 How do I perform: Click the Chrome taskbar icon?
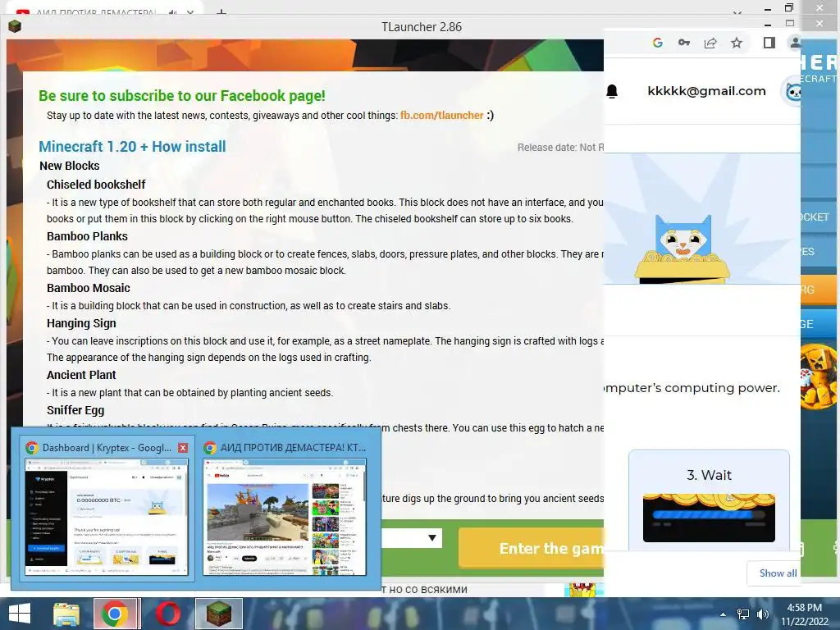coord(114,614)
